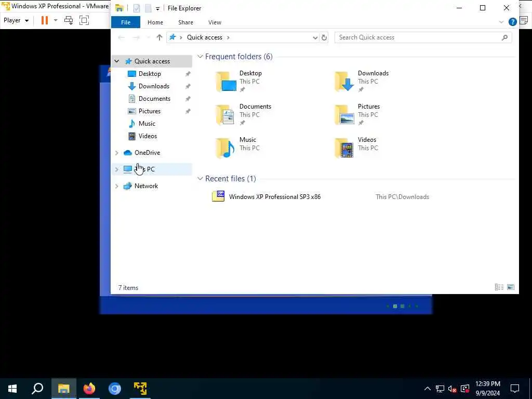Image resolution: width=532 pixels, height=399 pixels.
Task: Switch to details view layout icon
Action: click(499, 287)
